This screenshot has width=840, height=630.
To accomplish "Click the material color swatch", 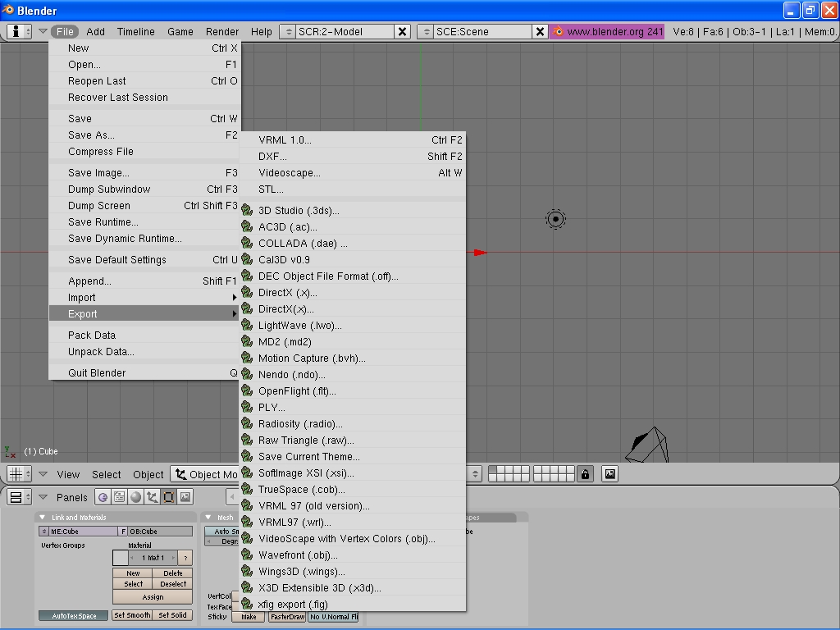I will [x=121, y=558].
